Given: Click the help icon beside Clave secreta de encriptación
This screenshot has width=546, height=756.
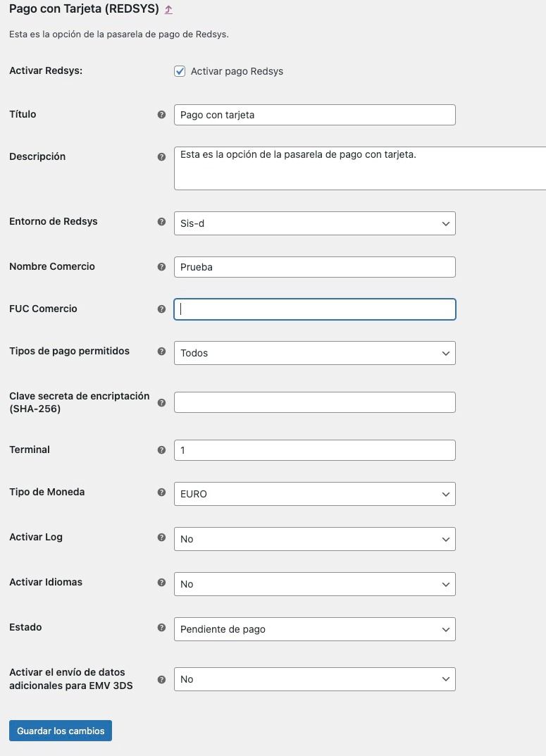Looking at the screenshot, I should [161, 402].
